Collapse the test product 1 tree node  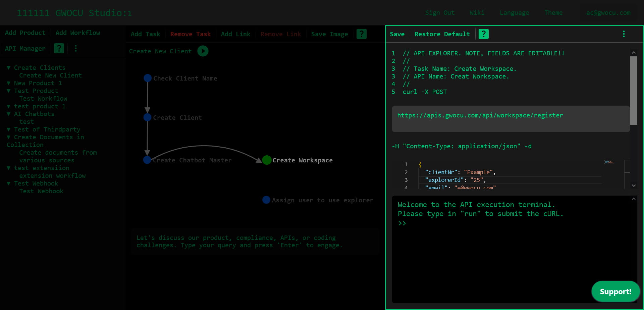pyautogui.click(x=9, y=106)
